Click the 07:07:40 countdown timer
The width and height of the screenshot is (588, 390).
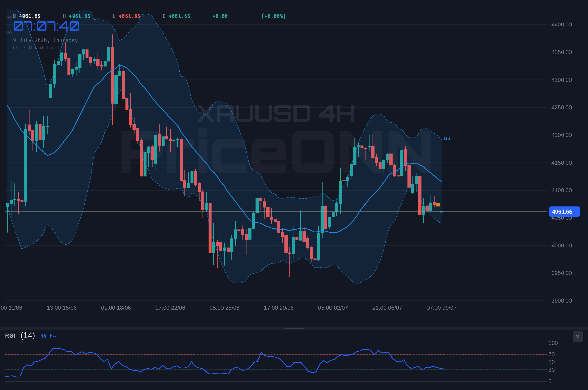point(47,26)
